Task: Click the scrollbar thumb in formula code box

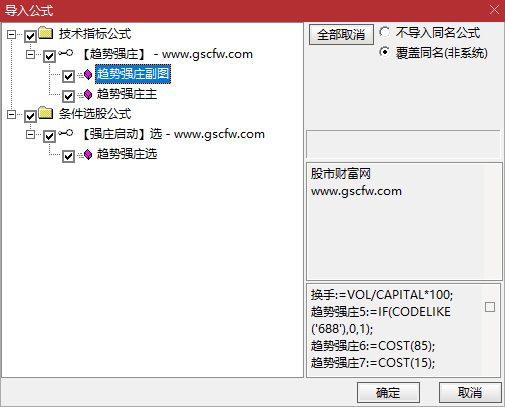Action: [490, 307]
